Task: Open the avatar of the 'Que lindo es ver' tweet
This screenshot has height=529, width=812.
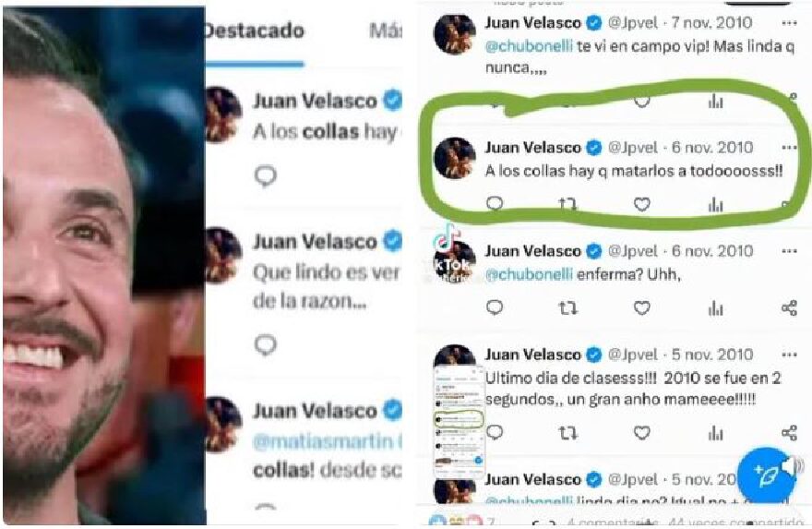Action: coord(223,255)
